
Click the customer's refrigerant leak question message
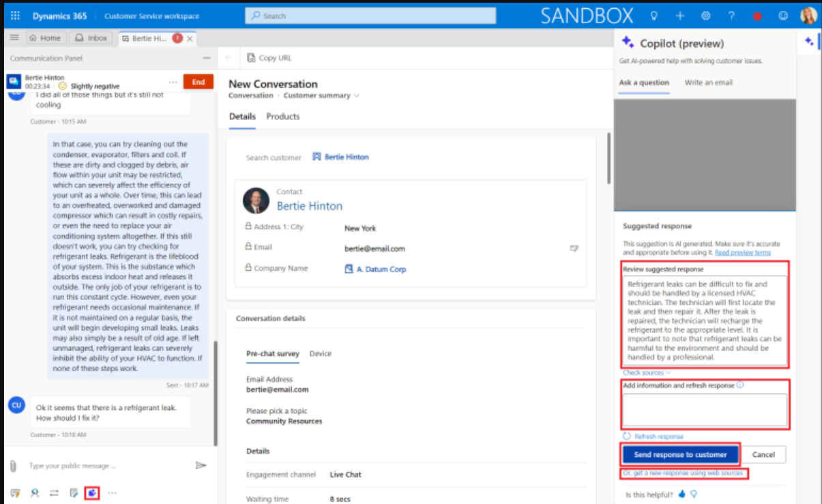pyautogui.click(x=111, y=413)
